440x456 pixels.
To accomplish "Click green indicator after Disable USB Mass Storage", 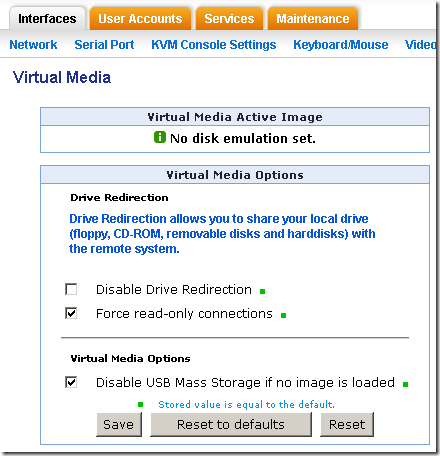I will click(x=405, y=384).
